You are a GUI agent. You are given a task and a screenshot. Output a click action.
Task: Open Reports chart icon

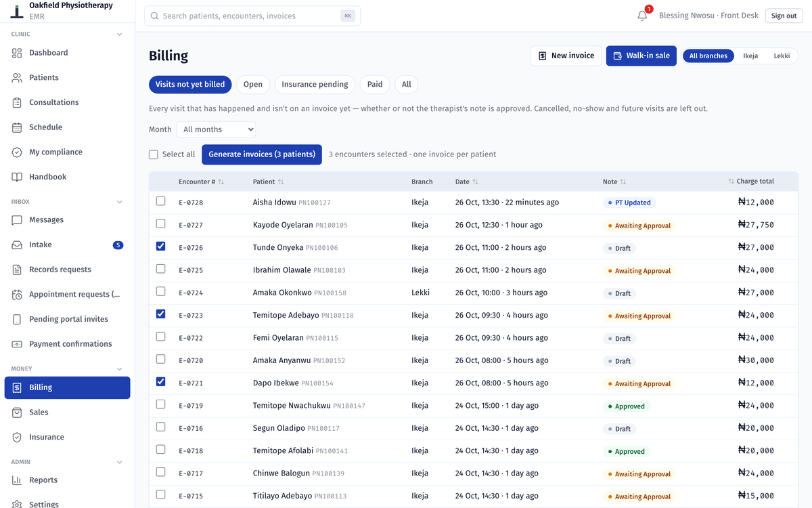pyautogui.click(x=17, y=480)
